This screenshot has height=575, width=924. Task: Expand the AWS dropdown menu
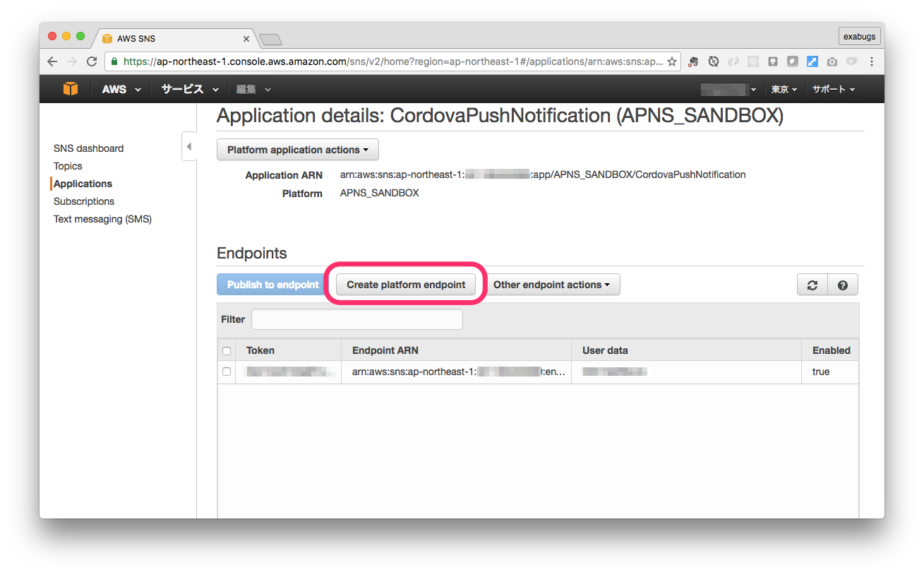[x=121, y=89]
